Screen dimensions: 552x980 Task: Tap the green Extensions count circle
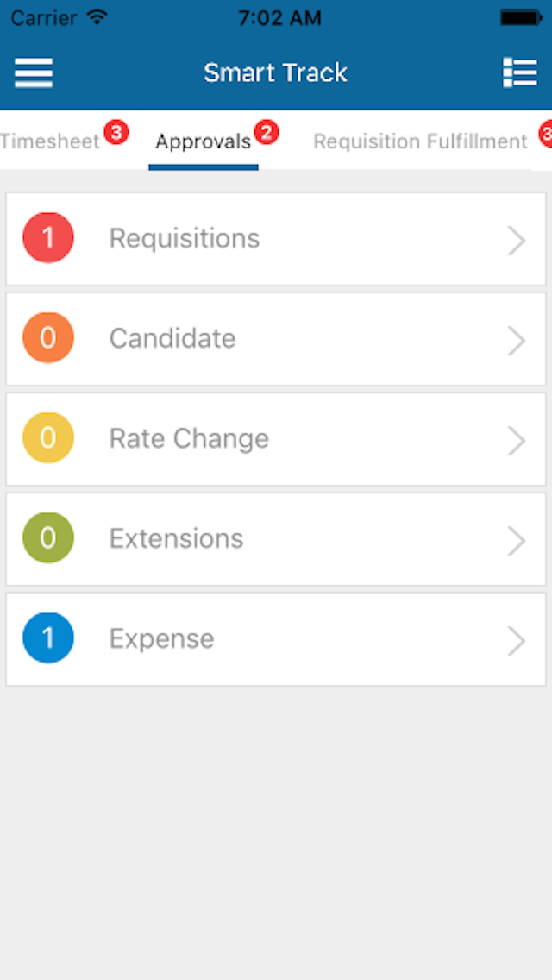coord(48,537)
